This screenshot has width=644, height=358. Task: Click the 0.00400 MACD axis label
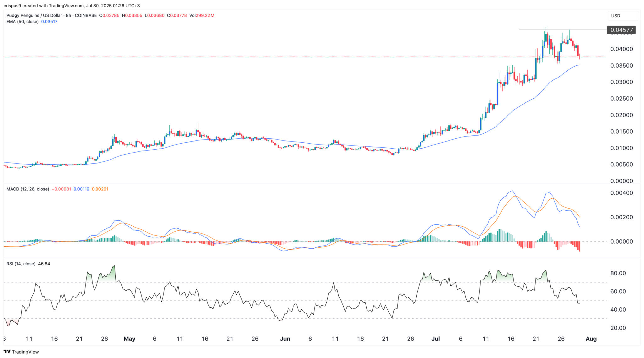621,193
